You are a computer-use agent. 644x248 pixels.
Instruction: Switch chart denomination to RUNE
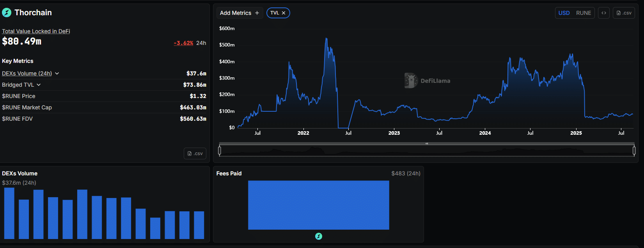pyautogui.click(x=584, y=13)
